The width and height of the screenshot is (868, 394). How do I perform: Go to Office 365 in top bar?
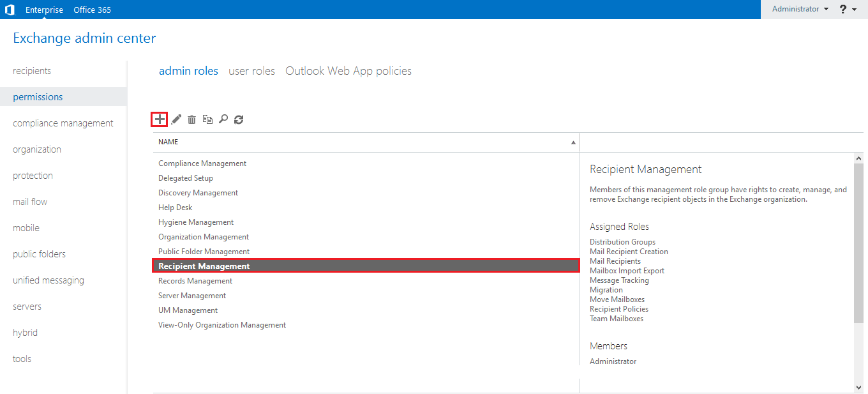click(x=92, y=10)
